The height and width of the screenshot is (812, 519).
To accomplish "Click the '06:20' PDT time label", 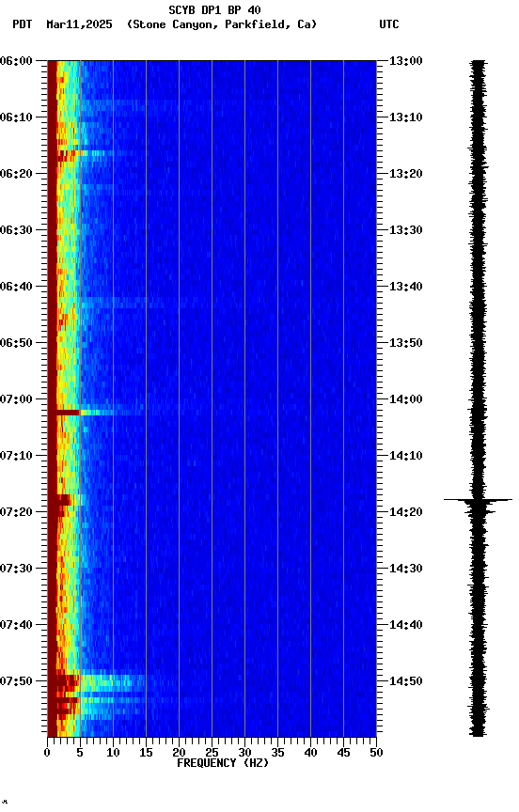I will tap(16, 174).
